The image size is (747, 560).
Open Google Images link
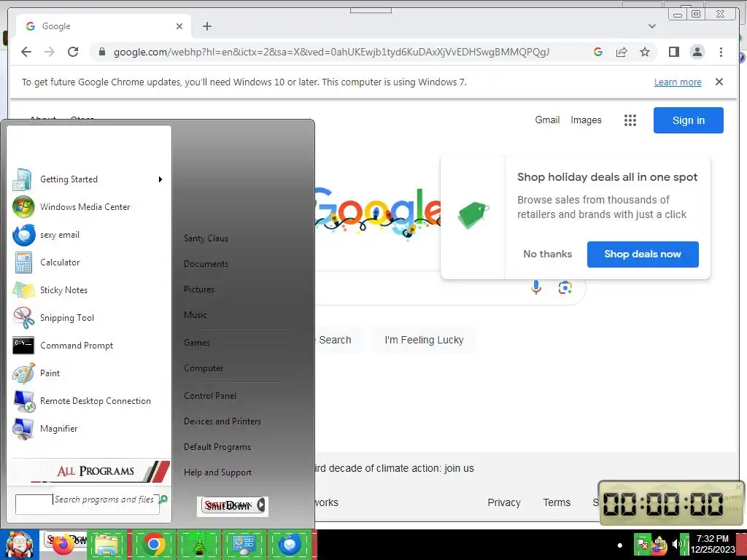pos(586,120)
